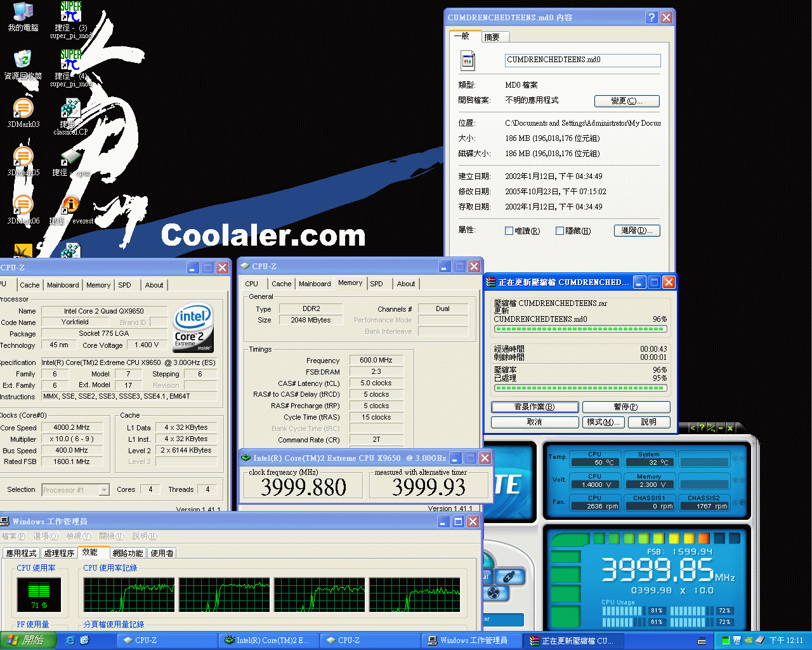Click the 暫停(P) button in WinRAR
The width and height of the screenshot is (812, 650).
pos(626,407)
